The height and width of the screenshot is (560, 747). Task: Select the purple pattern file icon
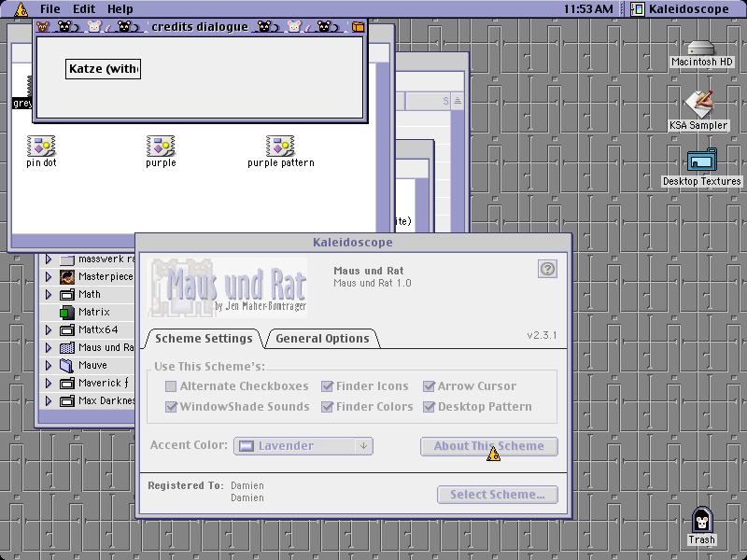[280, 147]
